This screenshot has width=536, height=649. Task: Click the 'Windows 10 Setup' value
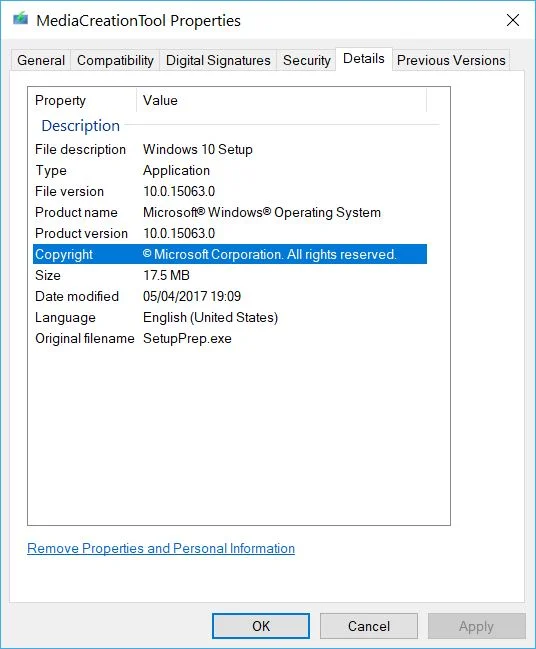[x=198, y=149]
